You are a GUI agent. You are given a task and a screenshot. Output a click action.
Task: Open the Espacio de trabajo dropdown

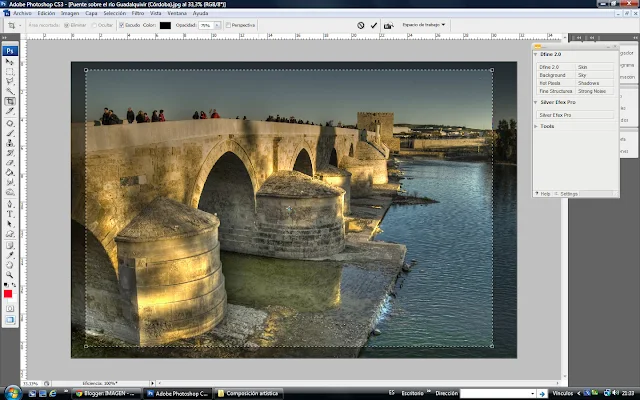tap(424, 25)
